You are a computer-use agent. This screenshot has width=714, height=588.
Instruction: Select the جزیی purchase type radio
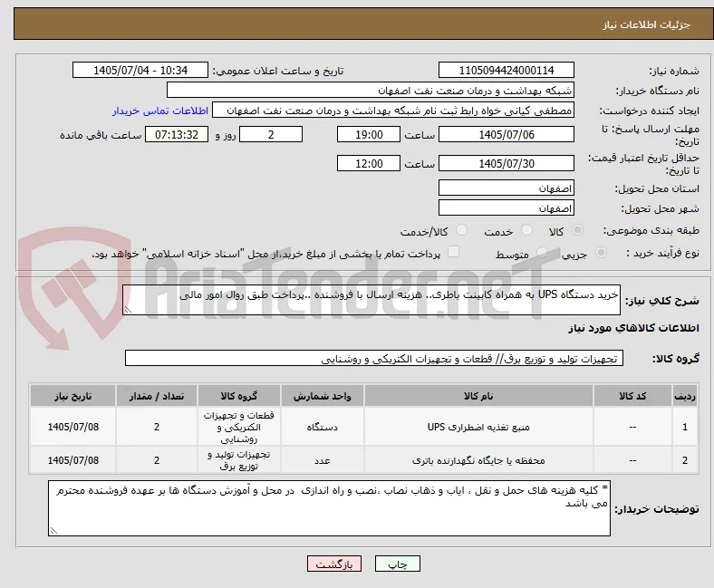pyautogui.click(x=601, y=252)
